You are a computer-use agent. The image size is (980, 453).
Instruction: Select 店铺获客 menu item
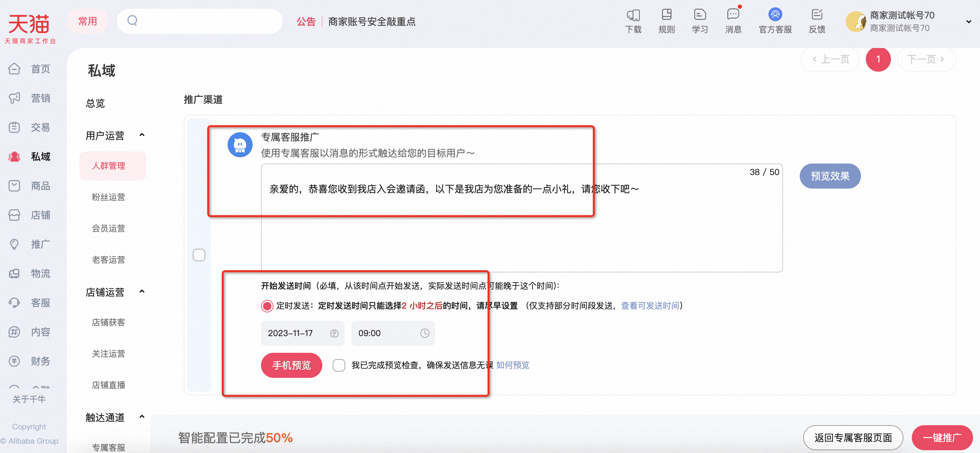109,323
